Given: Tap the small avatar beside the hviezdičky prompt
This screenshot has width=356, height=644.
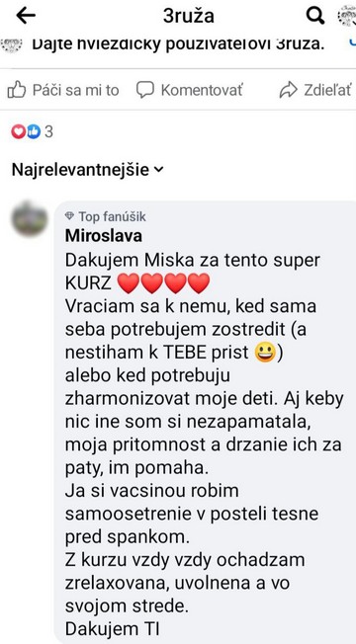Looking at the screenshot, I should (12, 43).
